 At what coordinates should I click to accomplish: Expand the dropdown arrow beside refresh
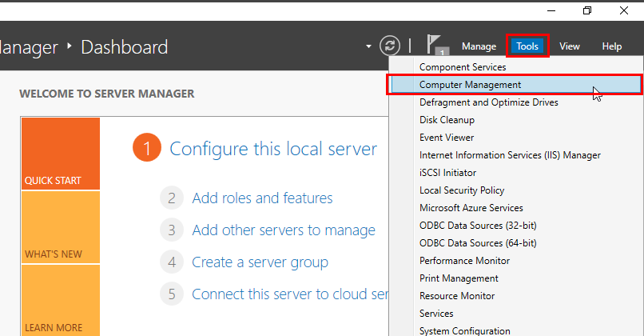click(x=368, y=46)
